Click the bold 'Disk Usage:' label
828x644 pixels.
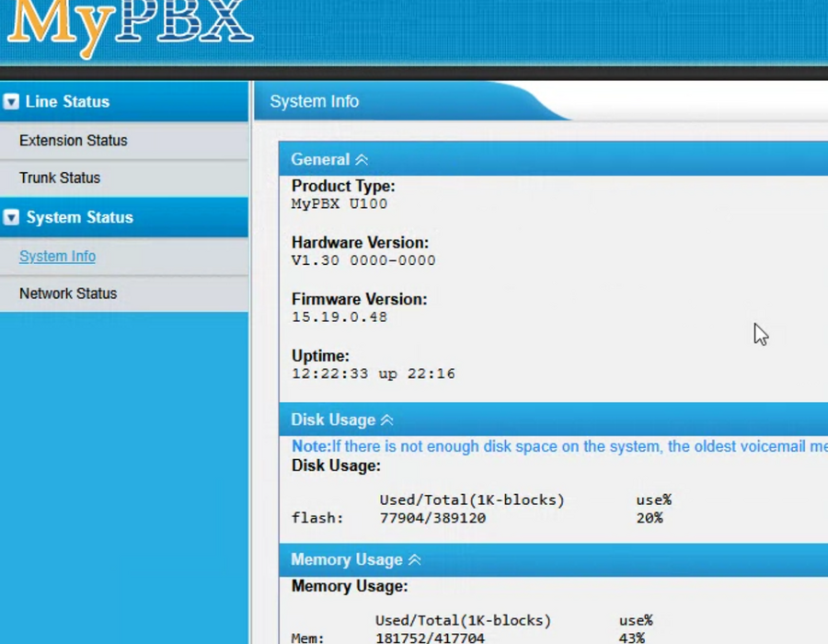click(336, 466)
